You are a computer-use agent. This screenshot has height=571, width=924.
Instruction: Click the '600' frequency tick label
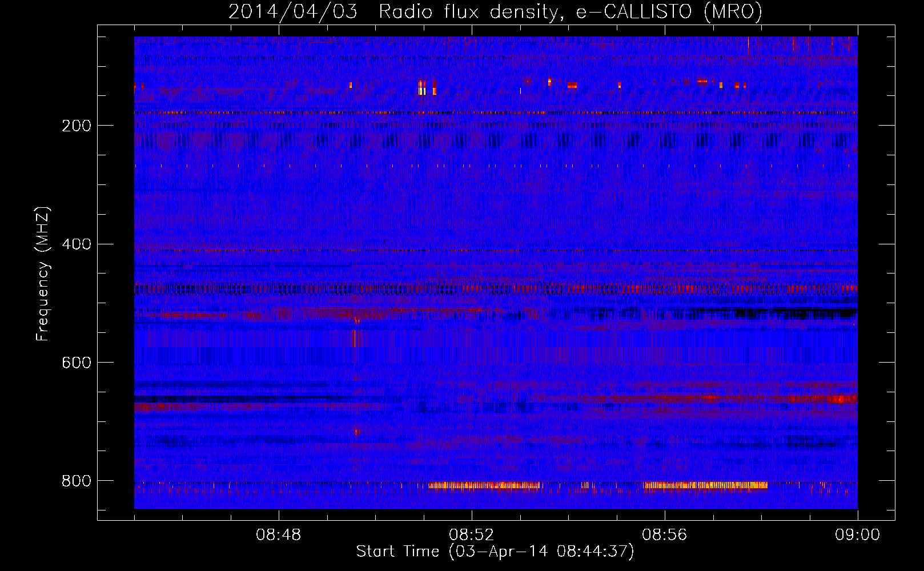point(77,363)
